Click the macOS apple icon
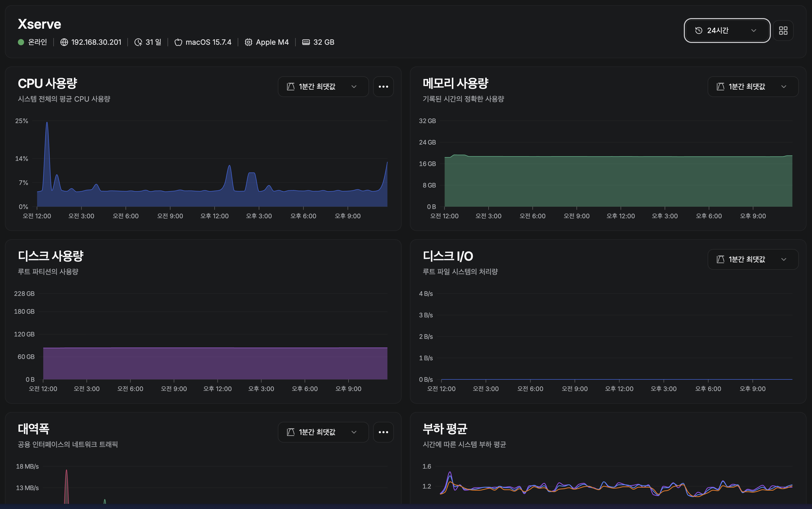Viewport: 812px width, 509px height. pos(178,42)
